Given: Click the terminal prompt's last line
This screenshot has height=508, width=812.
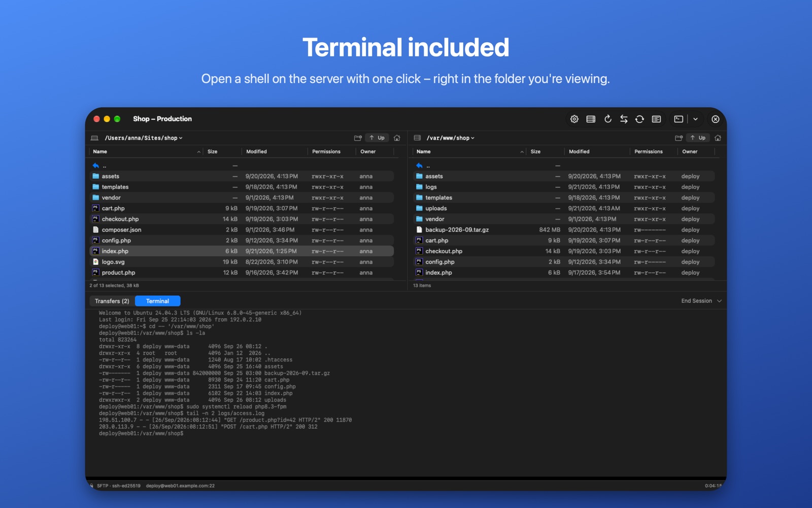Looking at the screenshot, I should (141, 433).
